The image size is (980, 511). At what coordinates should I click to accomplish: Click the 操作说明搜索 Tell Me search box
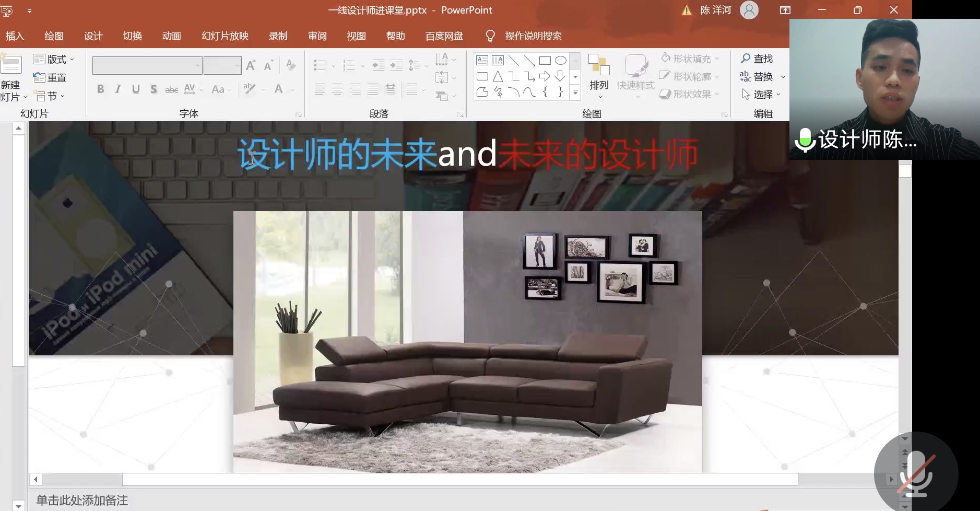click(533, 36)
